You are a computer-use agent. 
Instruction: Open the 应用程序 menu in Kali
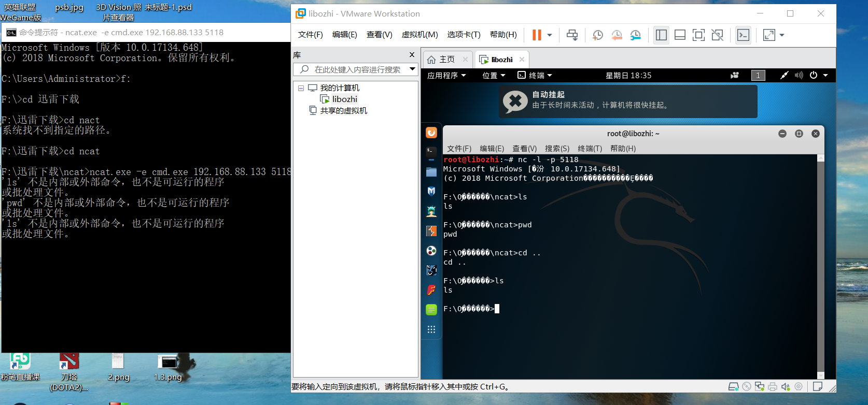(446, 76)
